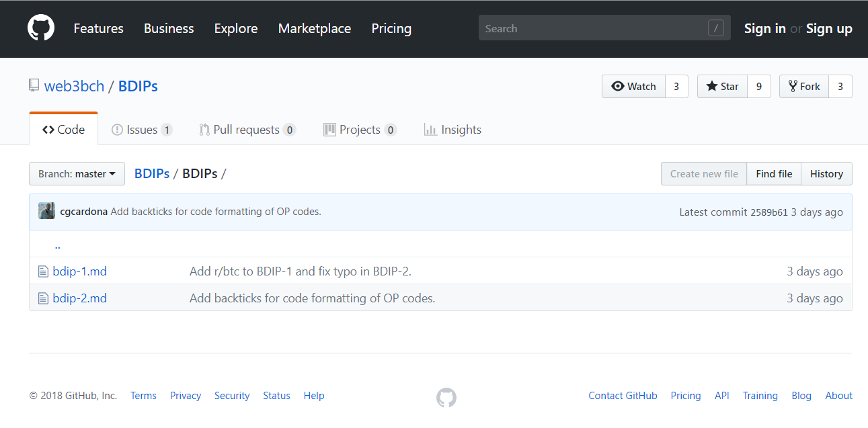Open the footer Security link
868x428 pixels.
(232, 396)
